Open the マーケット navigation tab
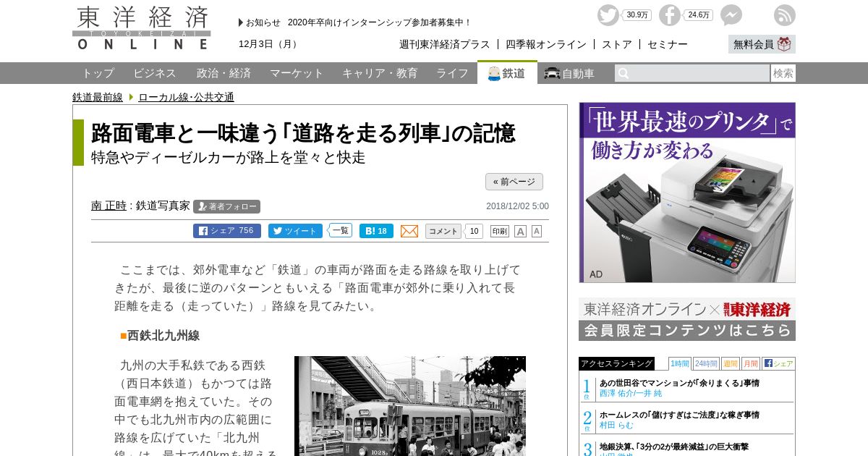Image resolution: width=868 pixels, height=456 pixels. pyautogui.click(x=297, y=73)
